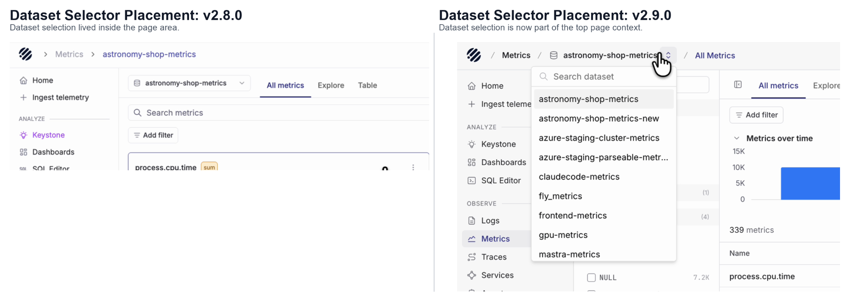
Task: Click Add filter button in v2.8.0
Action: pos(153,135)
